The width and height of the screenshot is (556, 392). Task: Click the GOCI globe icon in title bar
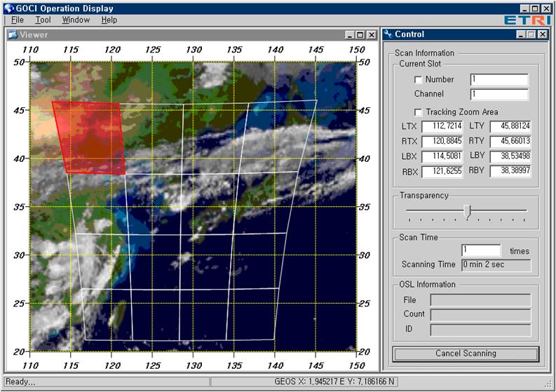(x=9, y=8)
